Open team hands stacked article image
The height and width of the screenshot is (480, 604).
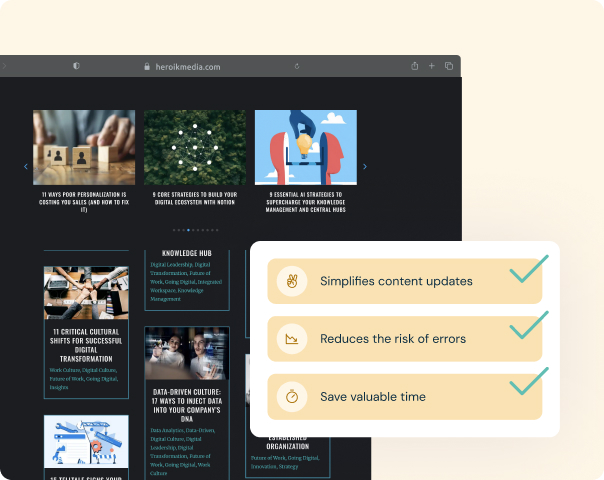coord(86,293)
